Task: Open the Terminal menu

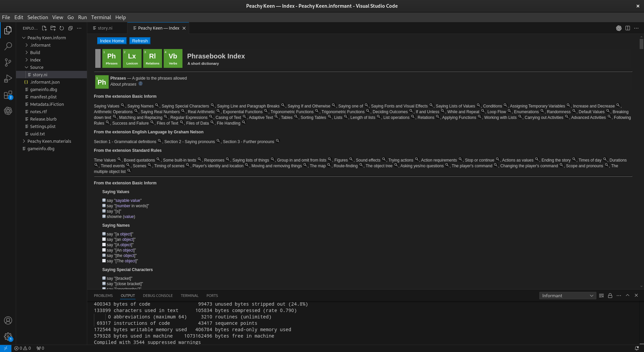Action: 101,17
